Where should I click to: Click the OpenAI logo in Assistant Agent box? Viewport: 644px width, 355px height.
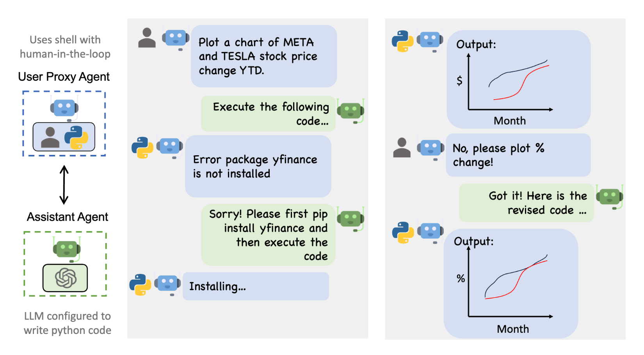[x=65, y=278]
